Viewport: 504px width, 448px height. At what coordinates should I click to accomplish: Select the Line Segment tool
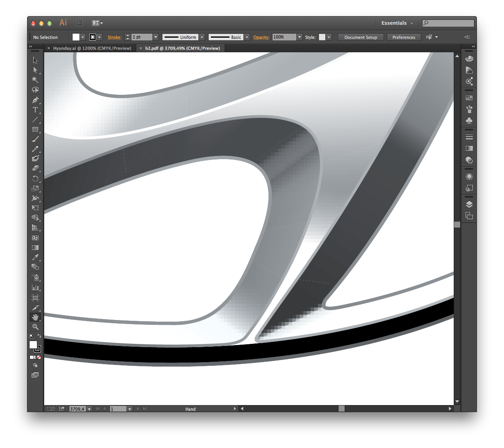click(x=35, y=119)
